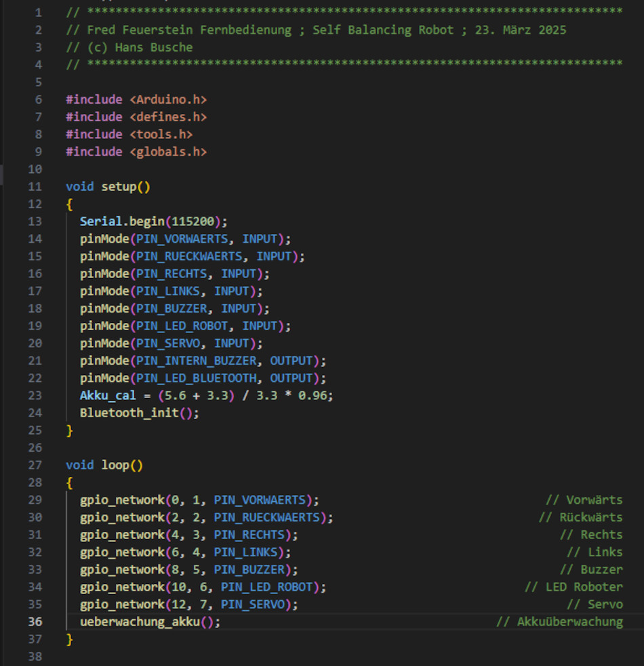The image size is (644, 666).
Task: Click pinMode(PIN_VORWAERTS, INPUT) line
Action: coord(186,239)
